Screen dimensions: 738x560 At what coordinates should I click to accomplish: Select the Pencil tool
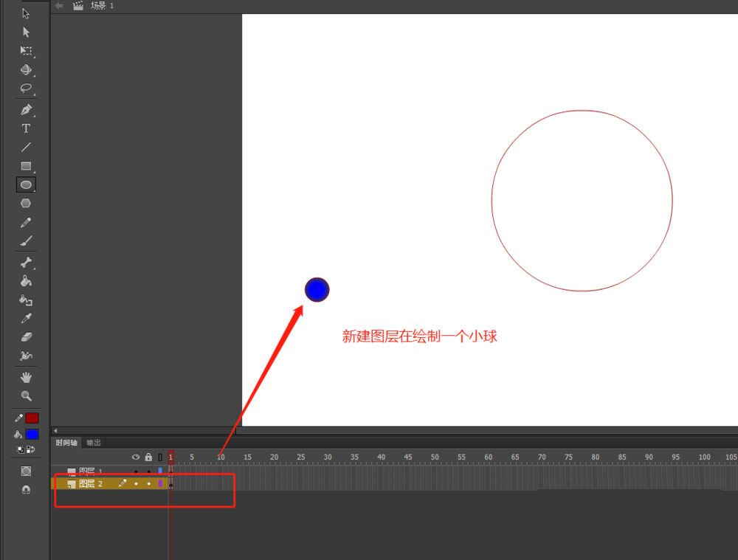pyautogui.click(x=26, y=223)
